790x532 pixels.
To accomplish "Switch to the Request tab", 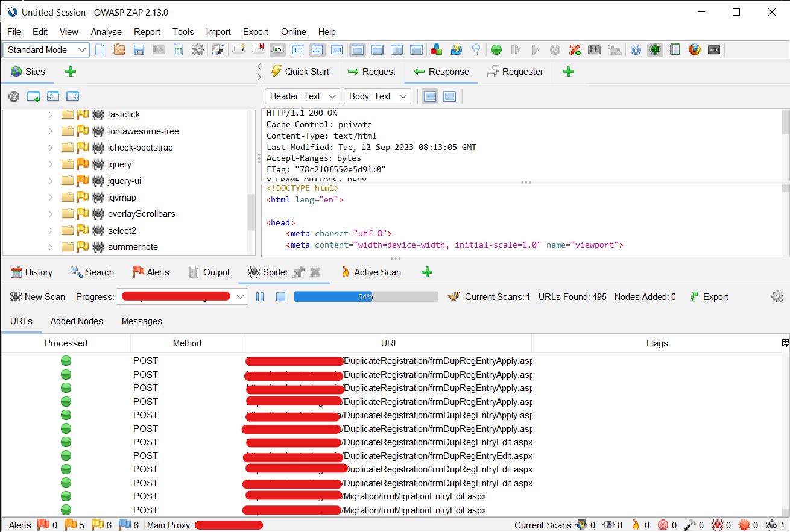I will point(371,72).
